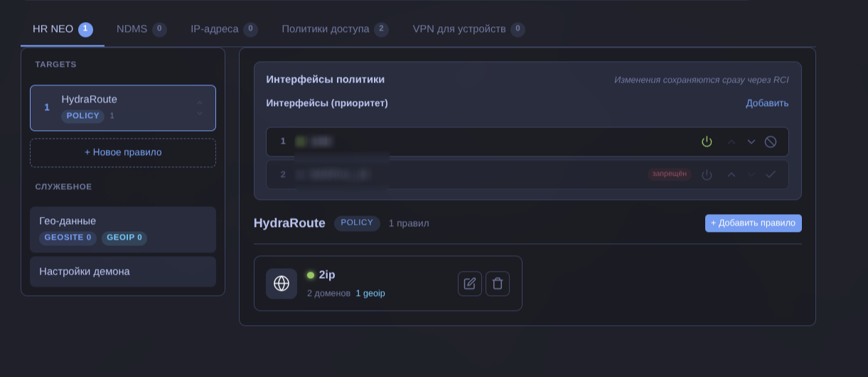Toggle the power icon for interface 2

tap(707, 174)
